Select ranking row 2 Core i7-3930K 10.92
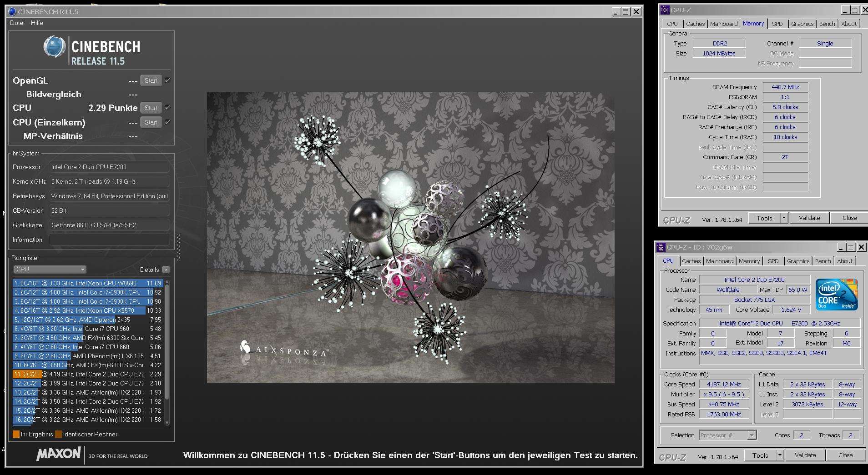 (87, 292)
